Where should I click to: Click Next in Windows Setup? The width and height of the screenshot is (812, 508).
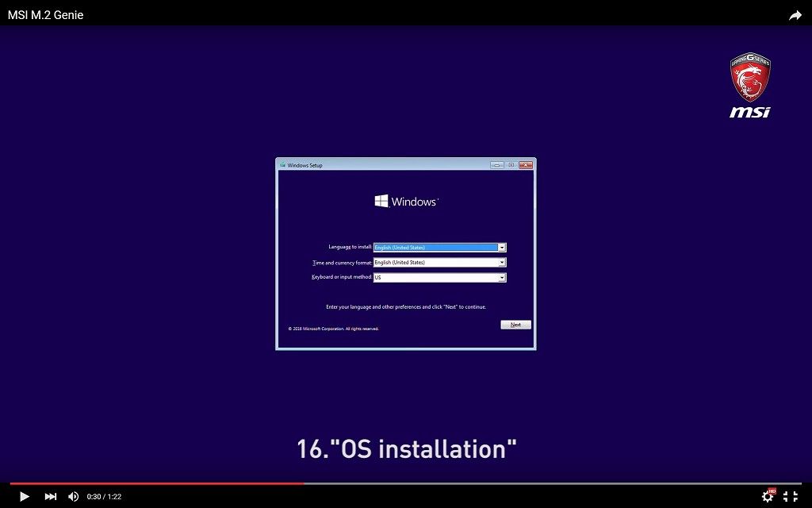pos(515,325)
